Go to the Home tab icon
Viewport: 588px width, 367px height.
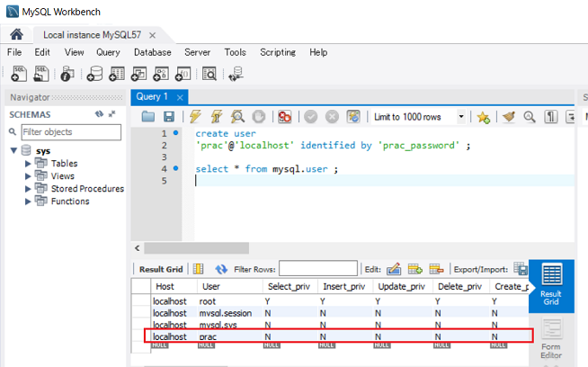point(16,35)
